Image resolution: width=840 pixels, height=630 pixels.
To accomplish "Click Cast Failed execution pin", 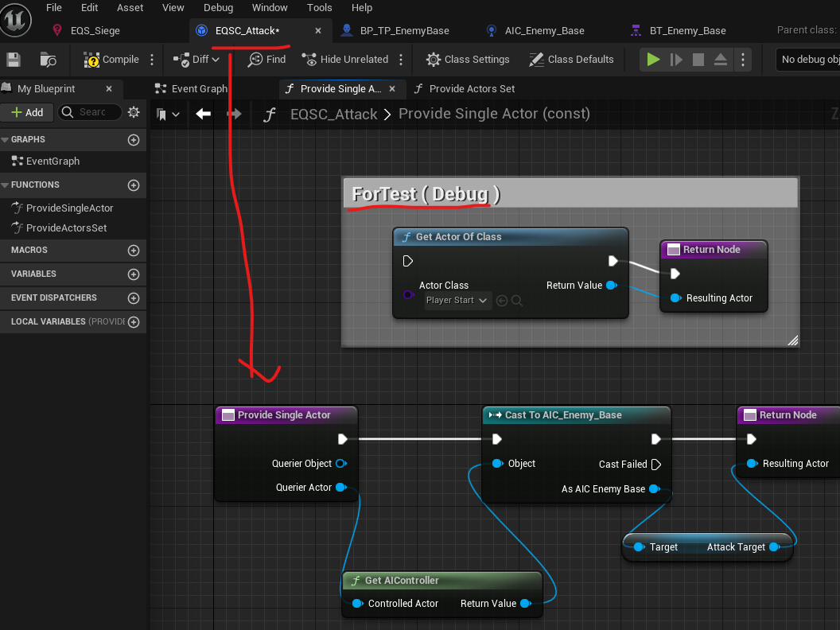I will point(656,464).
